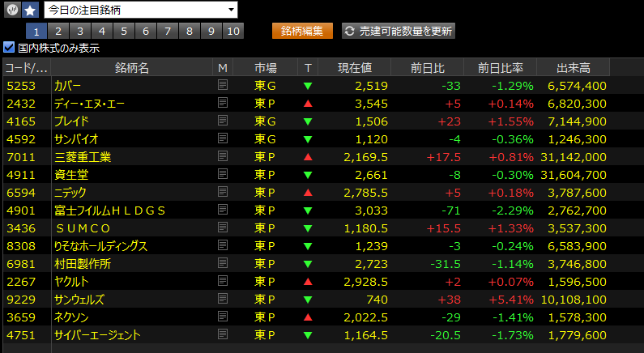Click the down tick arrow for カバー
Image resolution: width=644 pixels, height=353 pixels.
(308, 86)
